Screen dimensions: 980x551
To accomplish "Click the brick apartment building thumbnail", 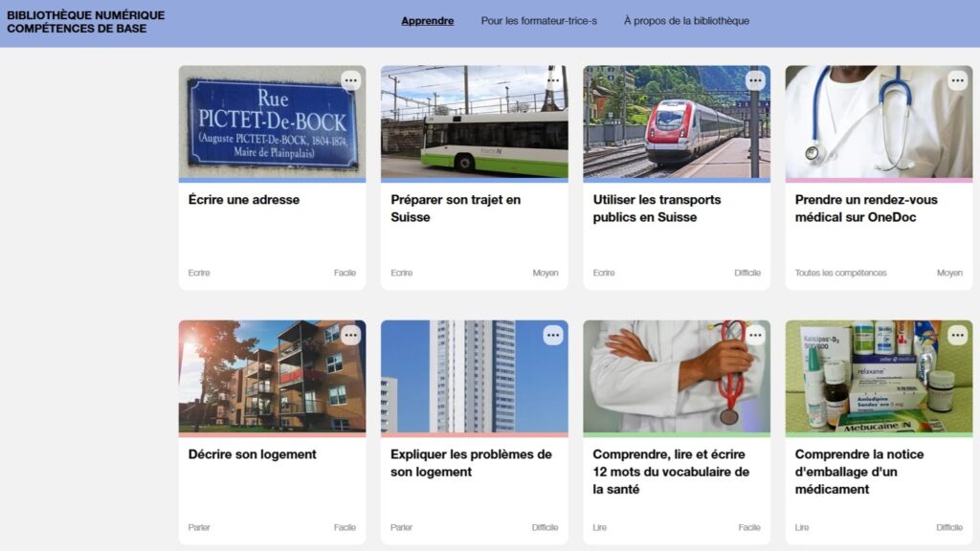I will click(x=273, y=377).
